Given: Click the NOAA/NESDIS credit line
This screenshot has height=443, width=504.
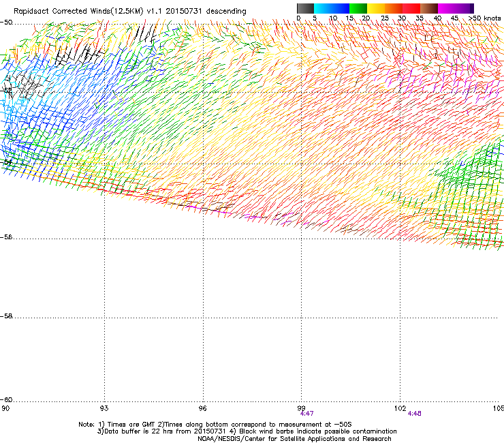Looking at the screenshot, I should coord(294,439).
